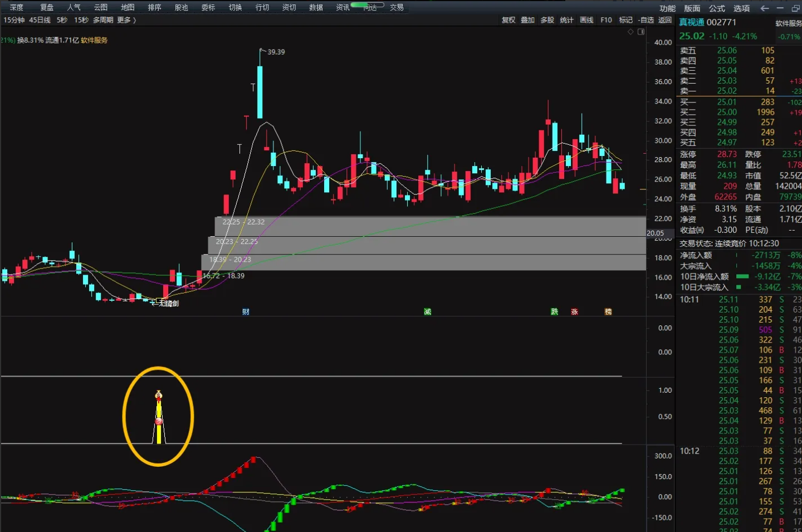Click the red 涨 event marker icon

[x=574, y=312]
